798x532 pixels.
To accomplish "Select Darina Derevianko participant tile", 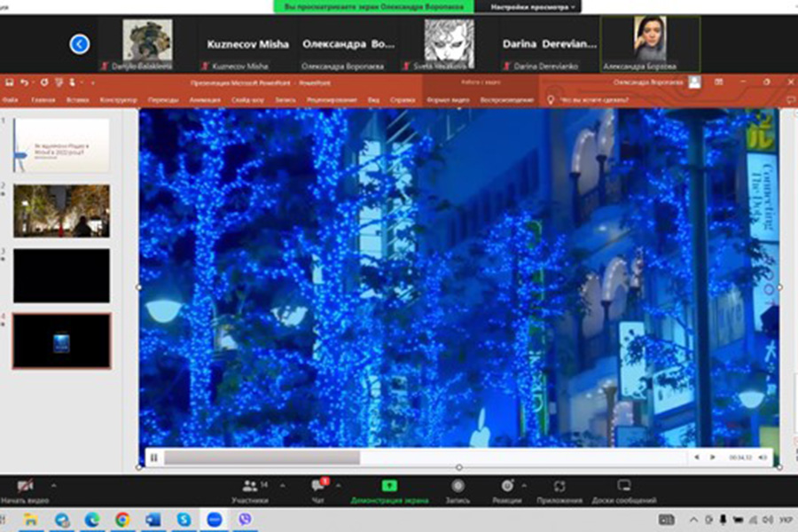I will click(x=549, y=44).
